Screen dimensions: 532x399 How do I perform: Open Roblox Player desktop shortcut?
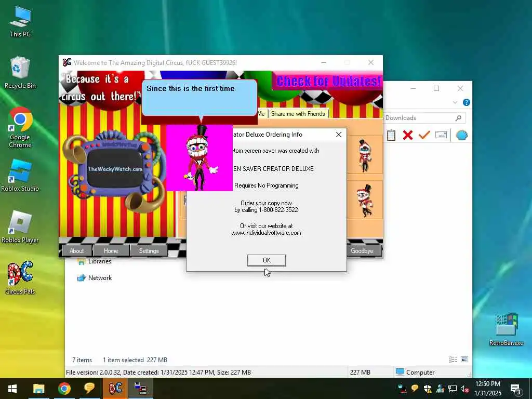click(20, 227)
